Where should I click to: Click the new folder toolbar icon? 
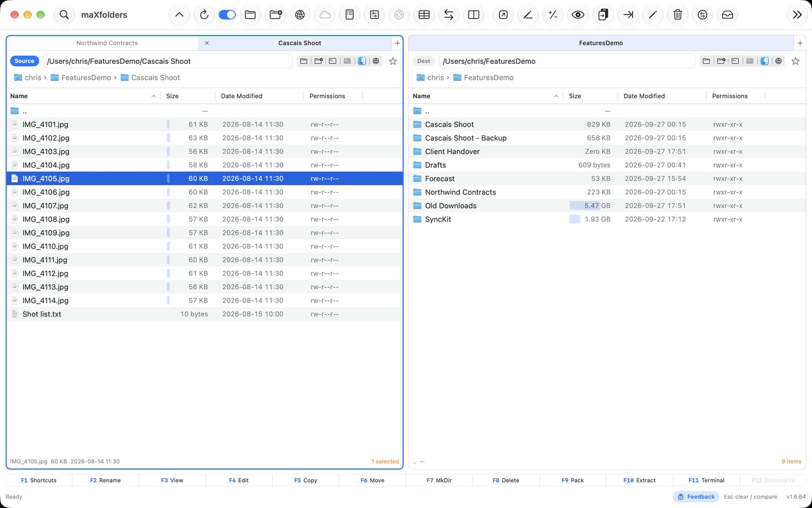[x=275, y=15]
